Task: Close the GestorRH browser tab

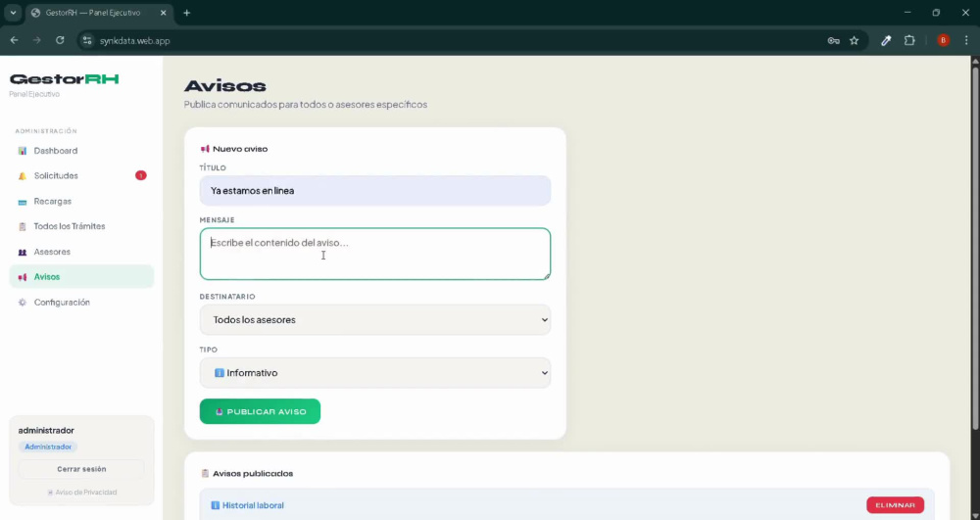Action: [163, 13]
